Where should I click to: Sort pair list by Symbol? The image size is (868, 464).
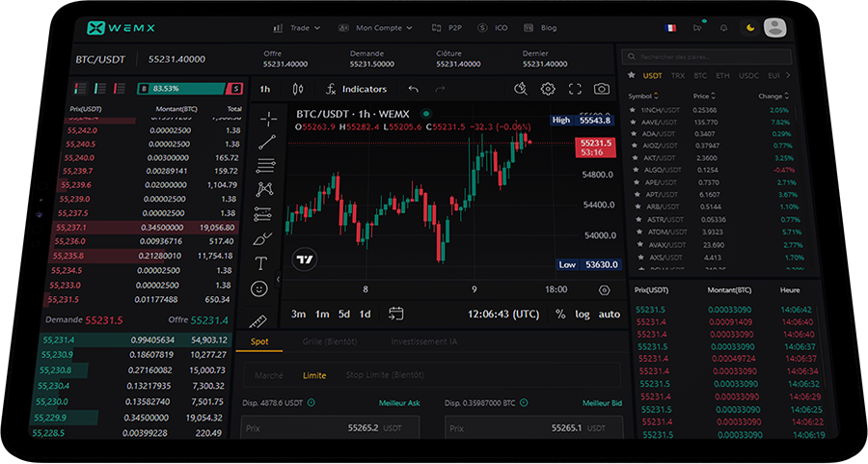pyautogui.click(x=643, y=96)
